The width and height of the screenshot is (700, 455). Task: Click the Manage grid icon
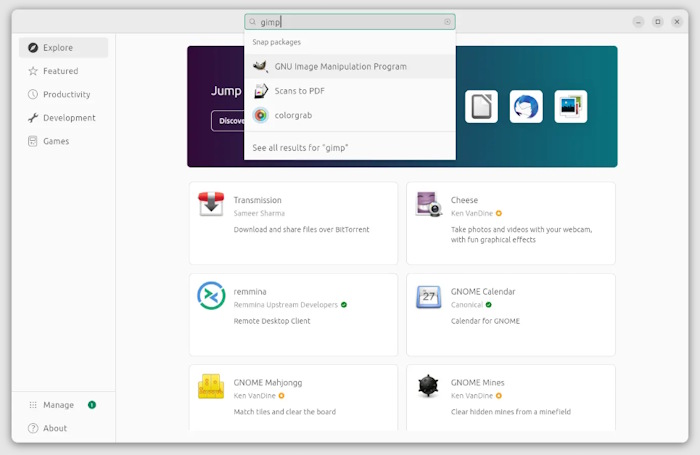point(33,405)
